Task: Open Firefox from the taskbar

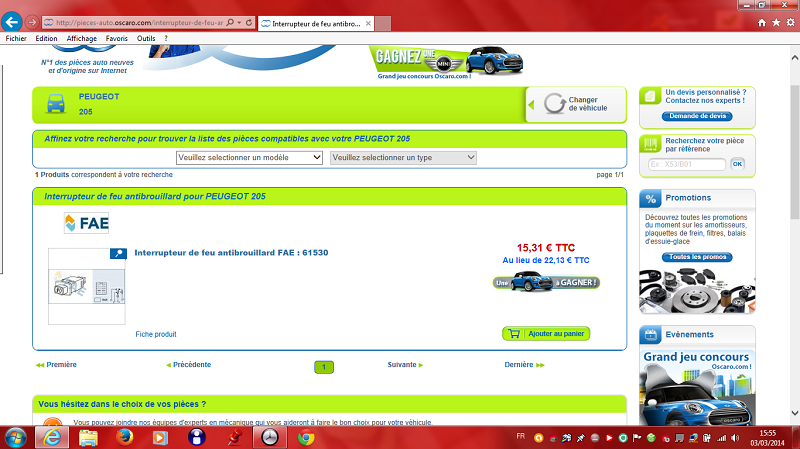Action: (x=124, y=438)
